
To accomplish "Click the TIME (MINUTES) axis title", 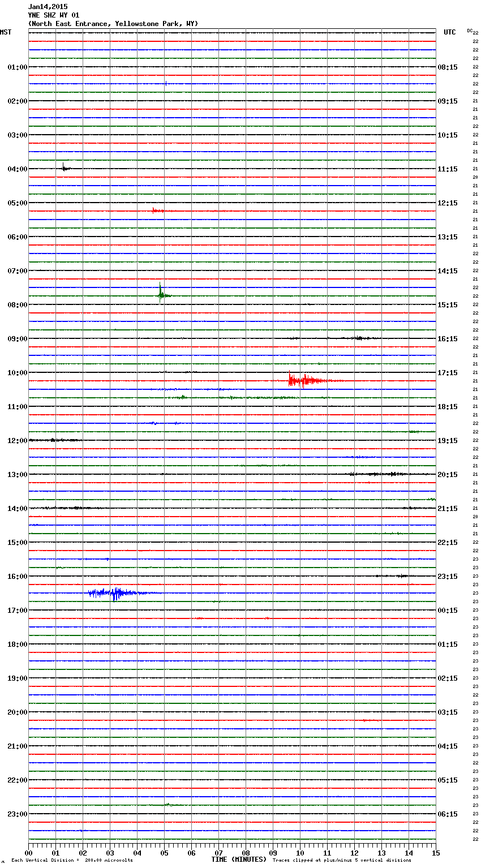I will (x=239, y=860).
